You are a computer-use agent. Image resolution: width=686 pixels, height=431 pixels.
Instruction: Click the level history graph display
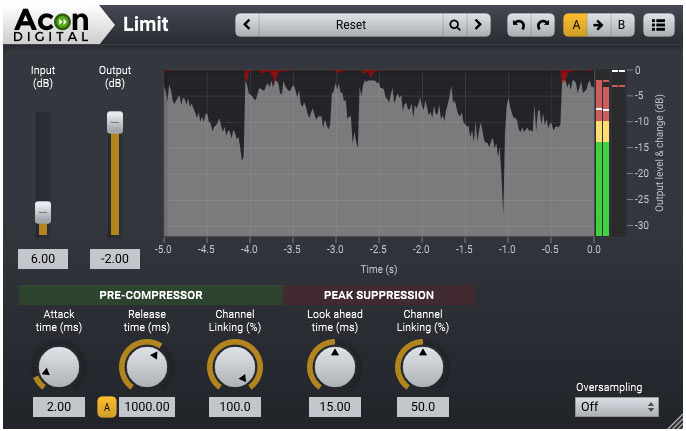point(379,153)
